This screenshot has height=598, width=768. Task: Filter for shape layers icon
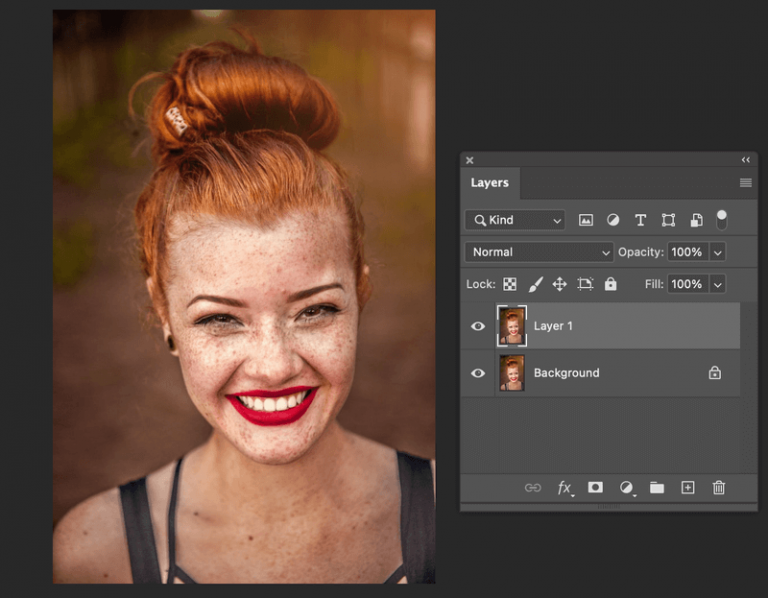(668, 220)
